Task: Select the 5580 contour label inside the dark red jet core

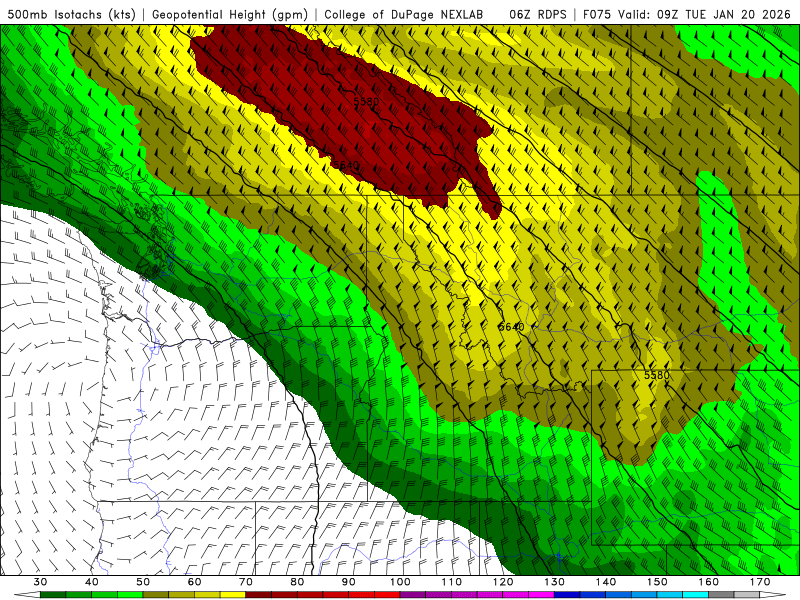Action: tap(366, 102)
